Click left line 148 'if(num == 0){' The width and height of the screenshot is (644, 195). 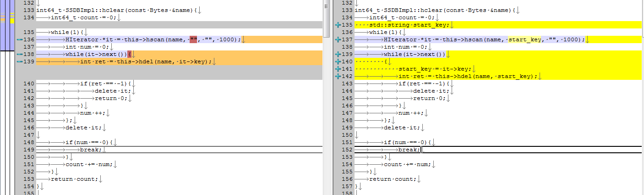point(89,142)
